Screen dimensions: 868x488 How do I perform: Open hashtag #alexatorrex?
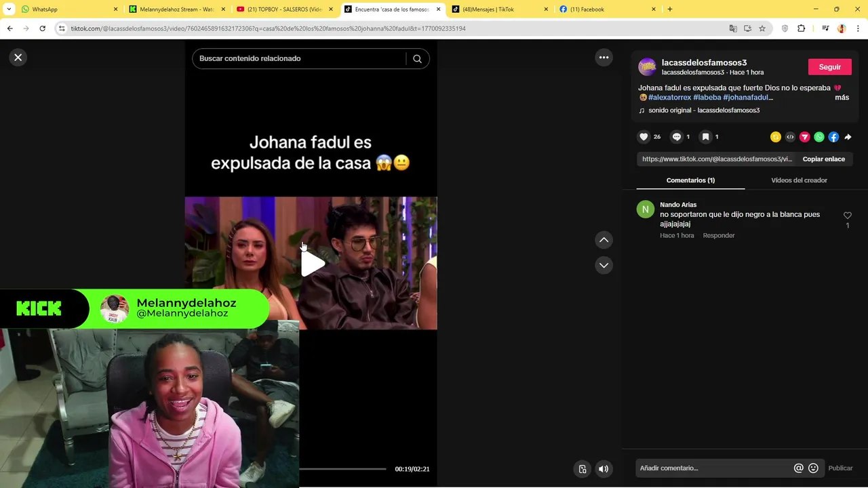click(669, 98)
